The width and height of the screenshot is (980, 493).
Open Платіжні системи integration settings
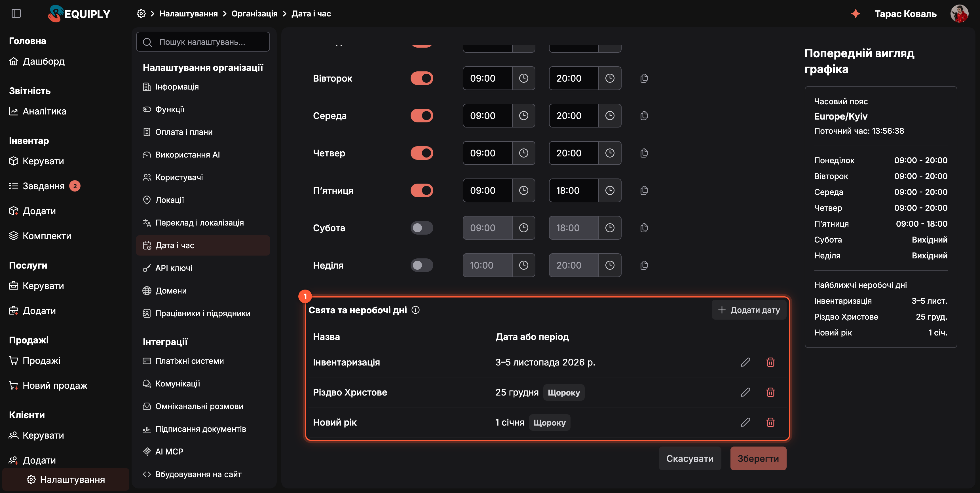click(x=203, y=361)
